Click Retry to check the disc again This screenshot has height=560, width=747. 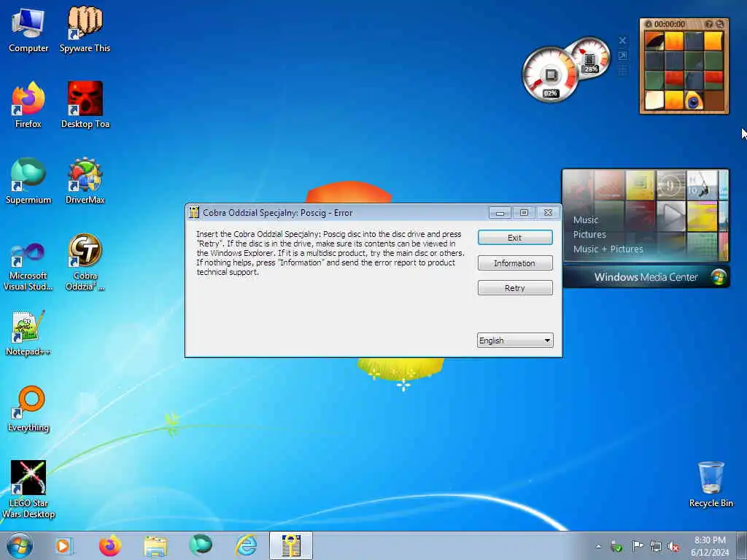(515, 288)
